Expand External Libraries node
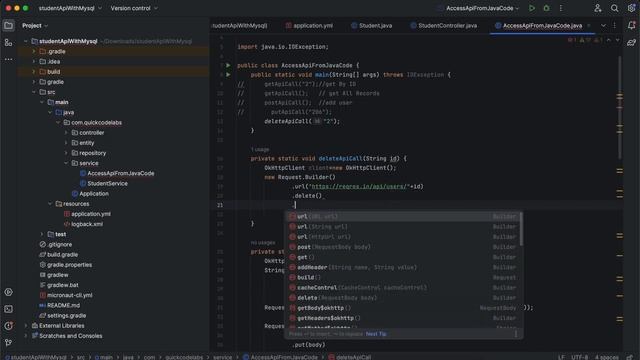The width and height of the screenshot is (640, 360). coord(26,326)
